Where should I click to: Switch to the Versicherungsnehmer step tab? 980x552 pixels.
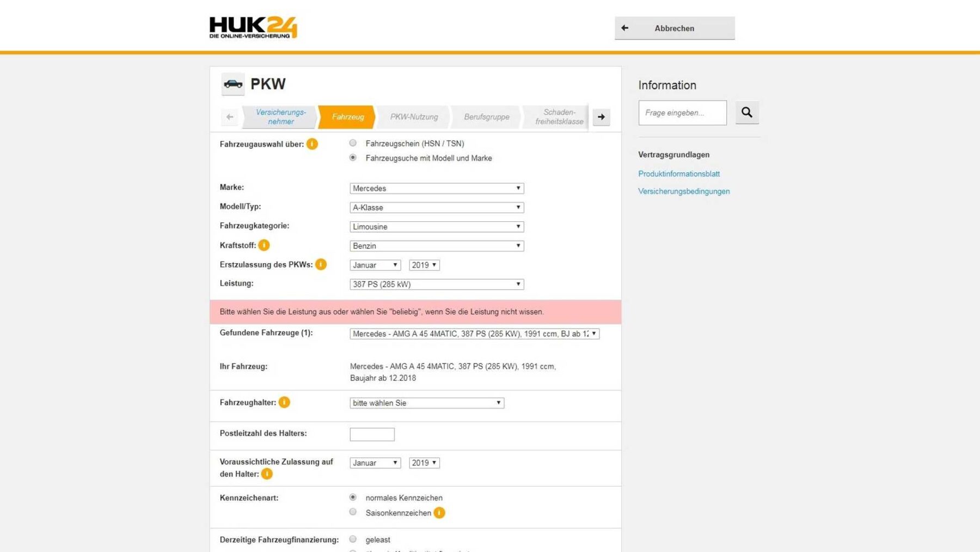(x=280, y=117)
